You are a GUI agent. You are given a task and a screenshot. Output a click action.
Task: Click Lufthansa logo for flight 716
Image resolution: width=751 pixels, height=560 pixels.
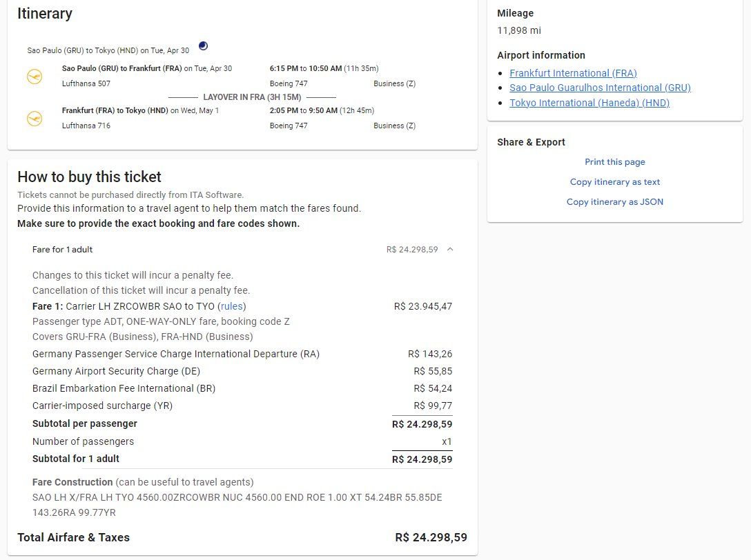(x=35, y=118)
